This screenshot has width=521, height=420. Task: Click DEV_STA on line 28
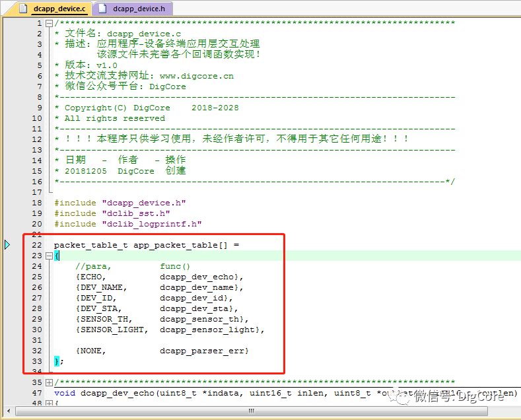point(98,308)
